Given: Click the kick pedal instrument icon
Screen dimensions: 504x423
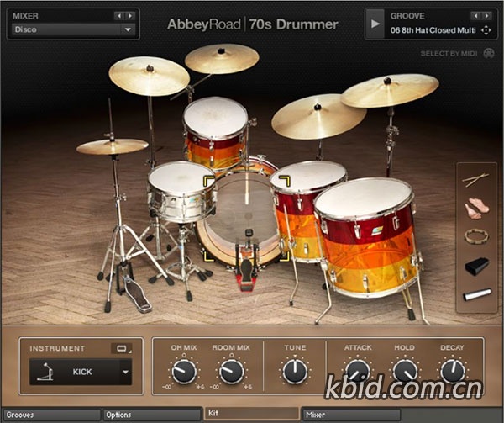Looking at the screenshot, I should [45, 372].
